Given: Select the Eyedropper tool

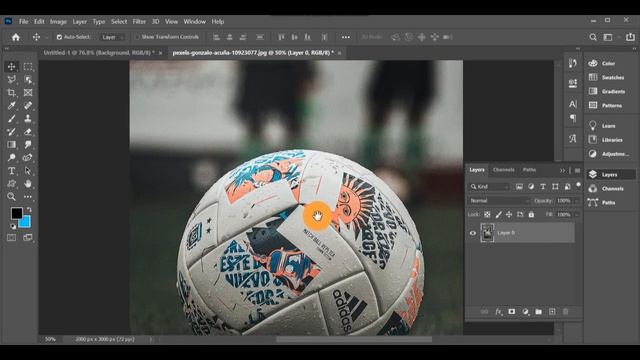Looking at the screenshot, I should (11, 106).
